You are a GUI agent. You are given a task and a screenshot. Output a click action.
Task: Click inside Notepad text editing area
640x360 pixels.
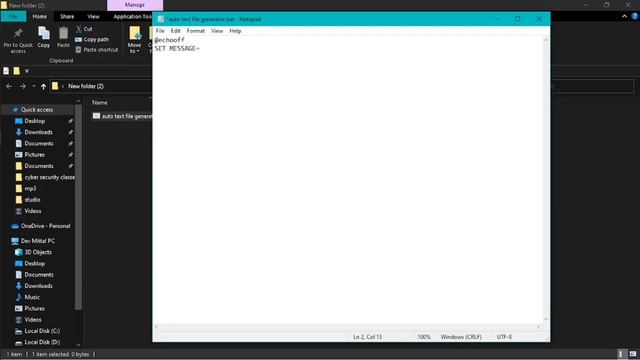click(349, 180)
